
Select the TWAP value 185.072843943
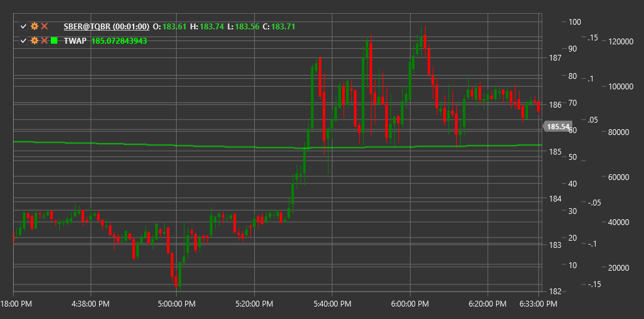(x=119, y=40)
